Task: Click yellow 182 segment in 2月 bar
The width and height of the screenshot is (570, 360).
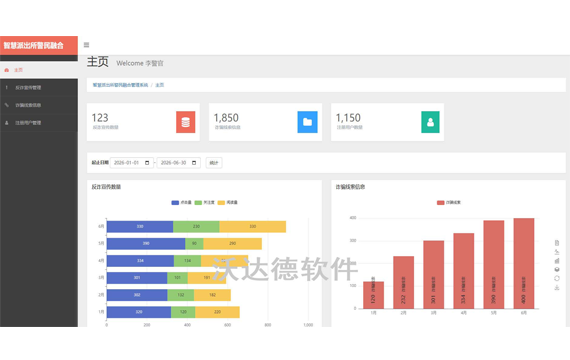Action: (x=212, y=295)
